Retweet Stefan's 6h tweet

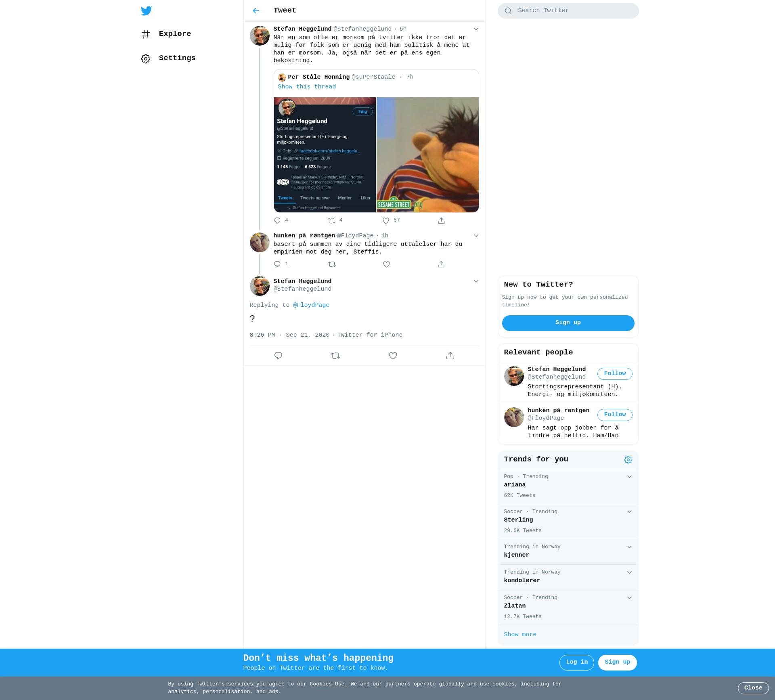(331, 220)
